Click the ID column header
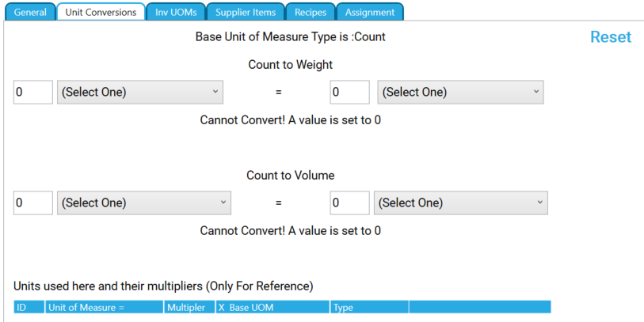644x322 pixels. click(29, 307)
